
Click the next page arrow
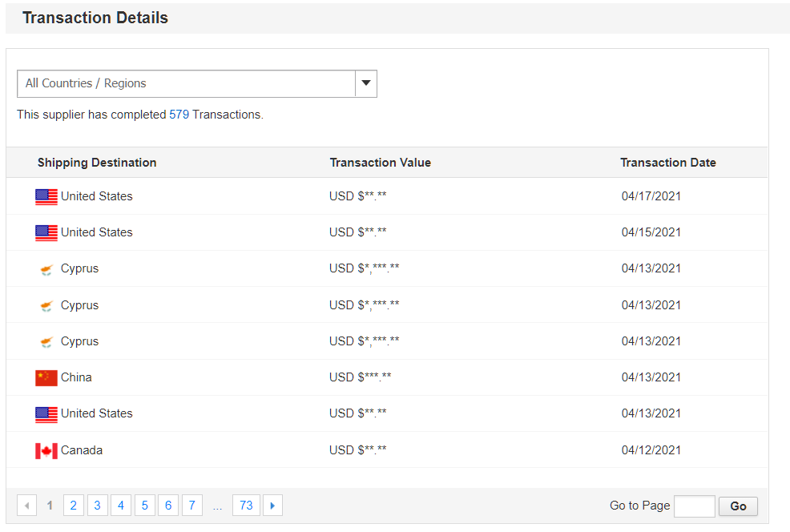pyautogui.click(x=272, y=505)
